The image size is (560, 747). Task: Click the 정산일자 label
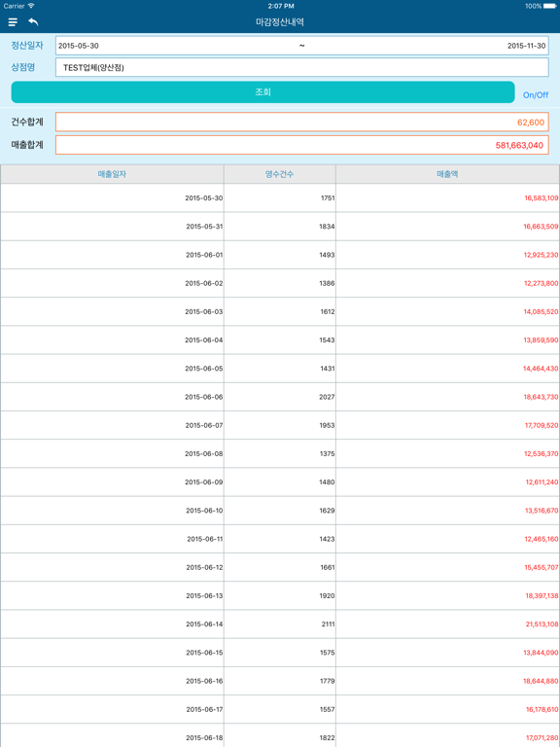(x=27, y=46)
